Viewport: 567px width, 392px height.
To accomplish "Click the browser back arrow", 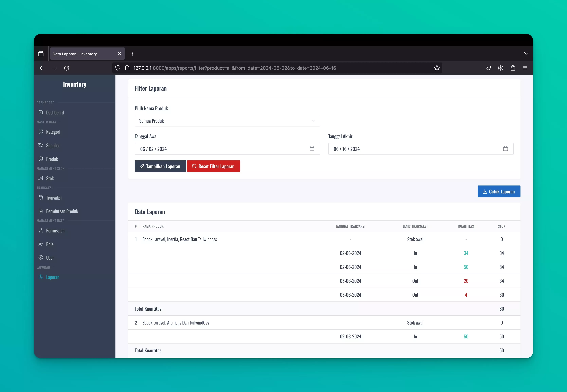I will [x=42, y=68].
